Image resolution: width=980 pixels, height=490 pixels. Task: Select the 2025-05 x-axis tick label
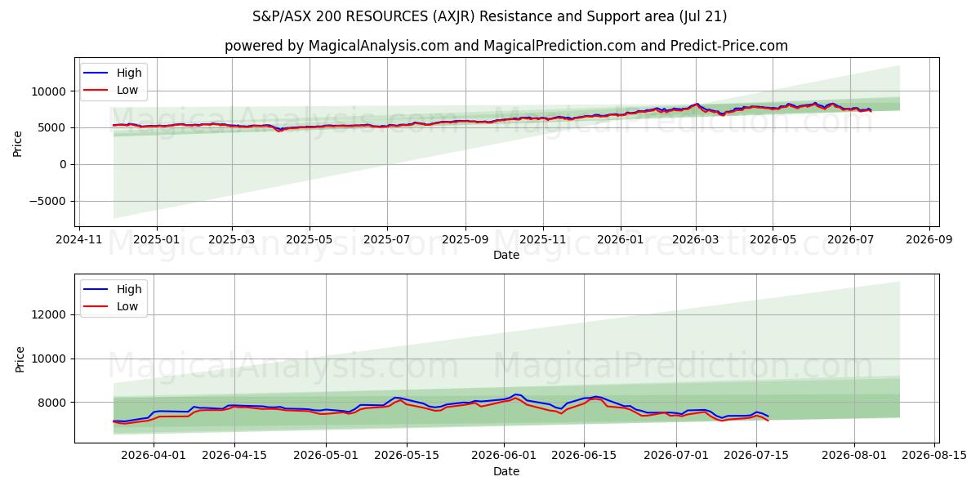point(310,241)
